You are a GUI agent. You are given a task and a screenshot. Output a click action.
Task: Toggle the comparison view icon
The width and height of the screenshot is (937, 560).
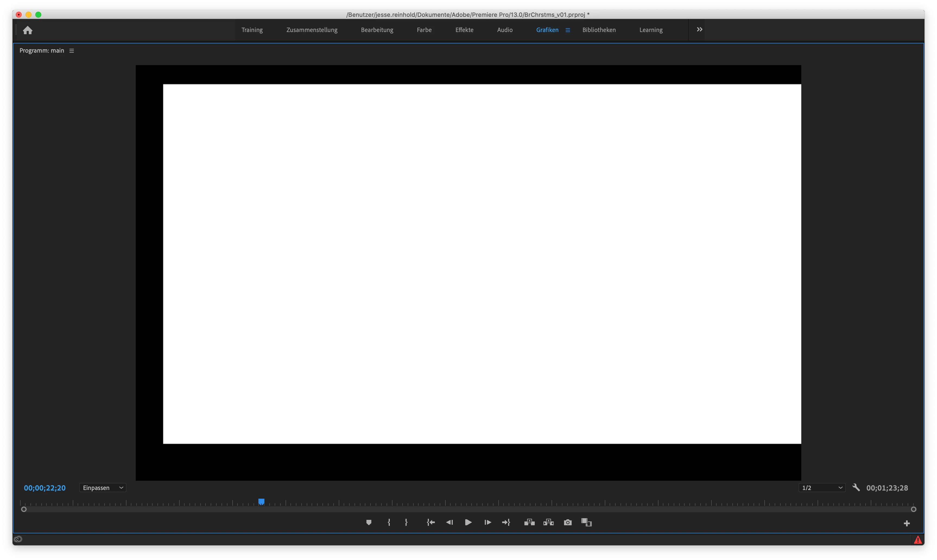[586, 522]
